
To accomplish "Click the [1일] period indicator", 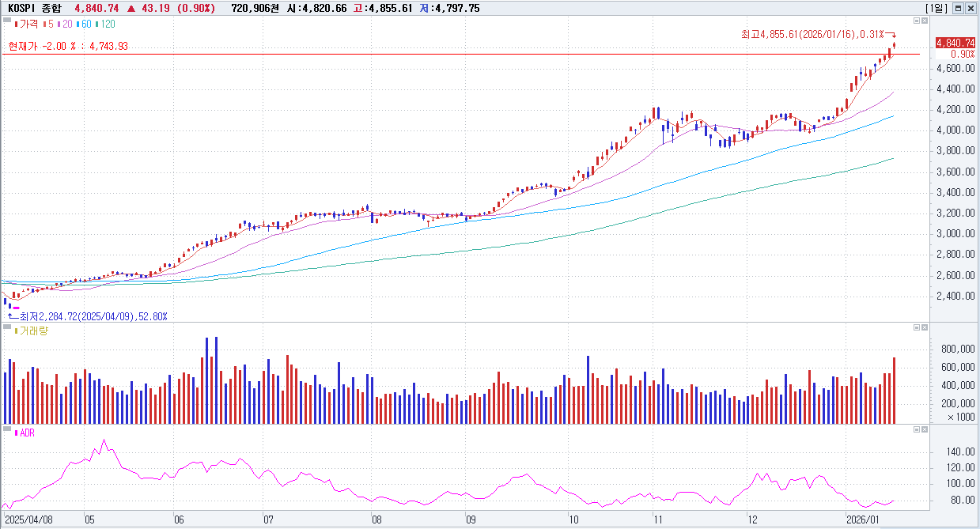I will (936, 8).
